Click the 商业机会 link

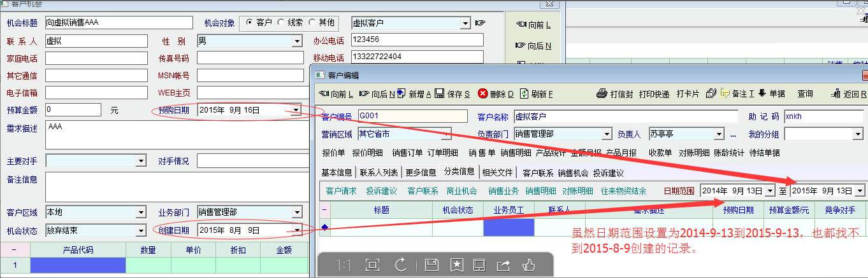point(462,191)
